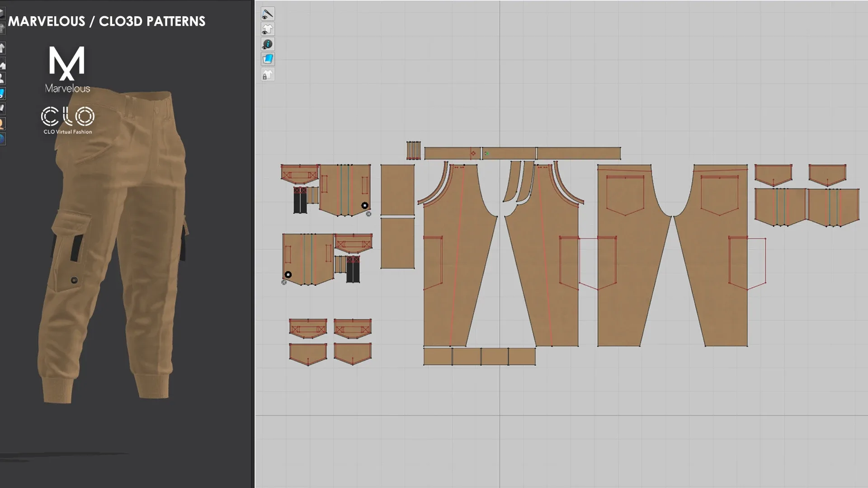This screenshot has width=868, height=488.
Task: Select the upper plain rectangular pattern piece
Action: (x=397, y=190)
